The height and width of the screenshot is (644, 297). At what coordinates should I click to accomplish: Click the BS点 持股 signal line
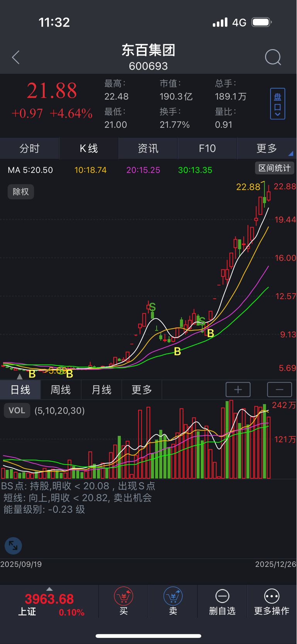[78, 486]
